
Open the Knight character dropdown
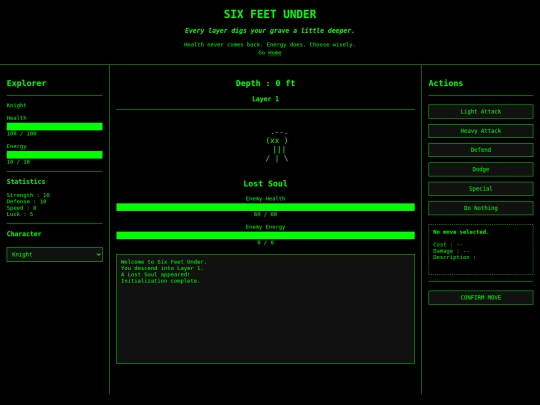pyautogui.click(x=54, y=255)
